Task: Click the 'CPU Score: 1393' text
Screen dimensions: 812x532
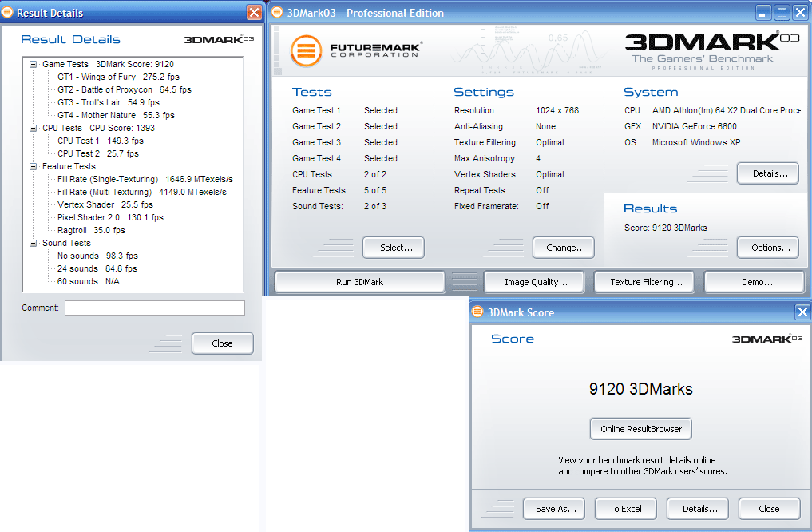Action: click(122, 128)
